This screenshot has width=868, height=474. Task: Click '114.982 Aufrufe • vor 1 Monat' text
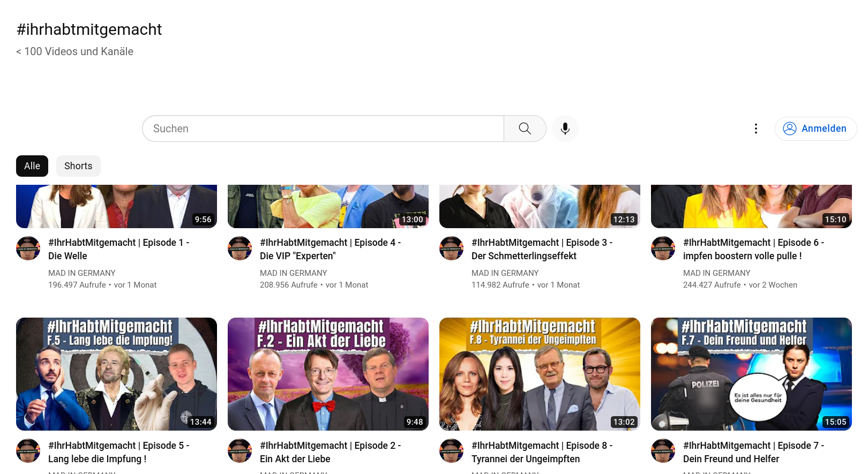point(526,285)
